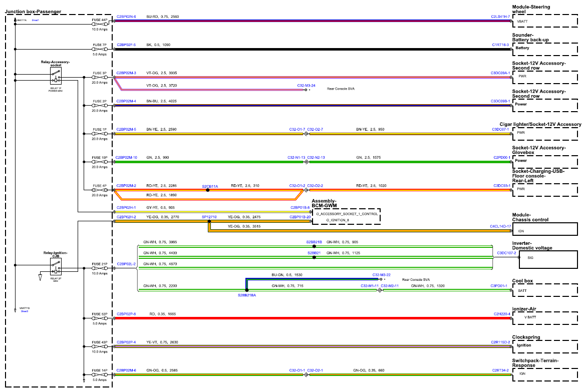This screenshot has width=586, height=392.
Task: Open connector link C1RT16-3
Action: (500, 45)
